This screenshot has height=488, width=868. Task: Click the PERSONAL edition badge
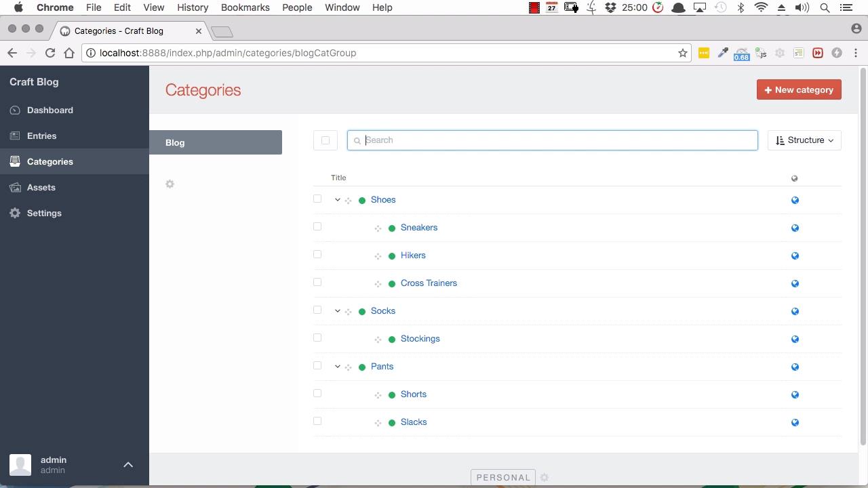[503, 477]
